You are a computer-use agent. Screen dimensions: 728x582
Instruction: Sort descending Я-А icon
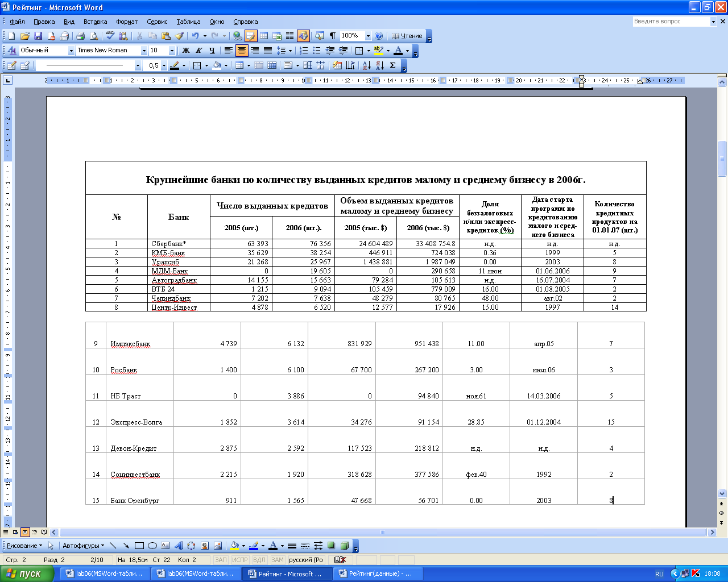[x=379, y=65]
